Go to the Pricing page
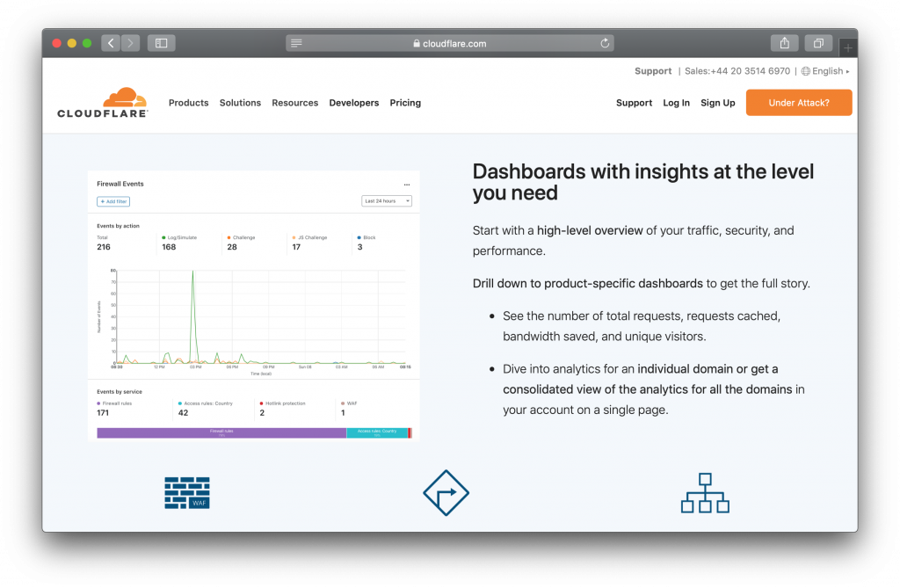The height and width of the screenshot is (588, 900). [x=405, y=103]
